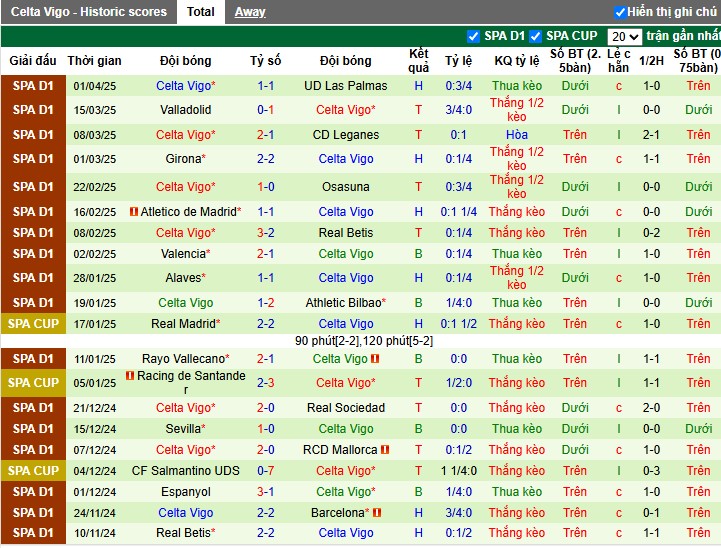The width and height of the screenshot is (721, 548).
Task: Open CF Salmantino UDS team link
Action: 186,471
